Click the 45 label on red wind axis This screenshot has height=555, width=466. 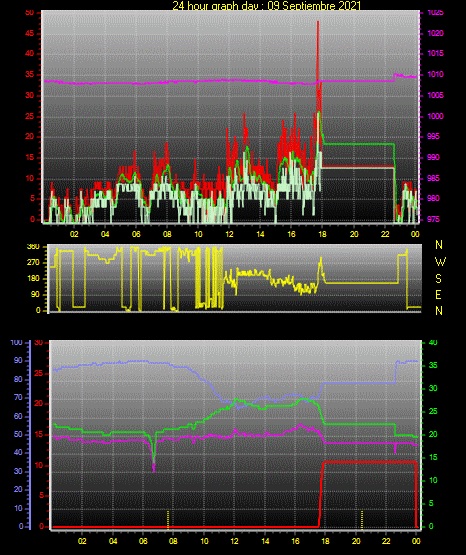click(30, 34)
